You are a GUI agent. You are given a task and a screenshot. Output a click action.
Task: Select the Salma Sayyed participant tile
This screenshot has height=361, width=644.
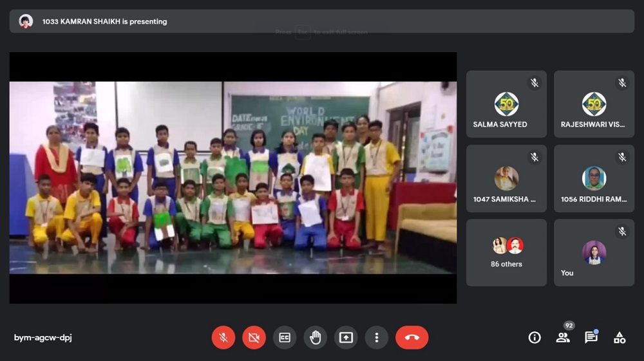click(x=506, y=104)
